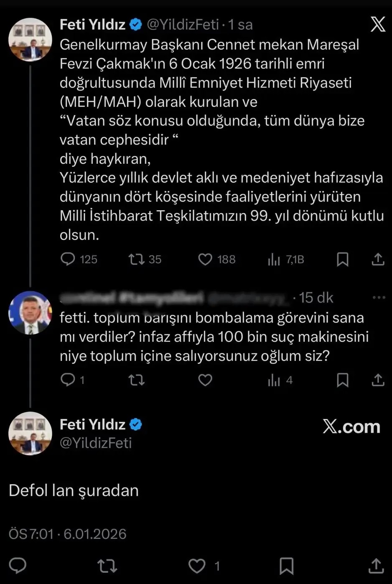The width and height of the screenshot is (392, 584).
Task: Retweet the 'Defol lan şuradan' tweet
Action: (107, 566)
